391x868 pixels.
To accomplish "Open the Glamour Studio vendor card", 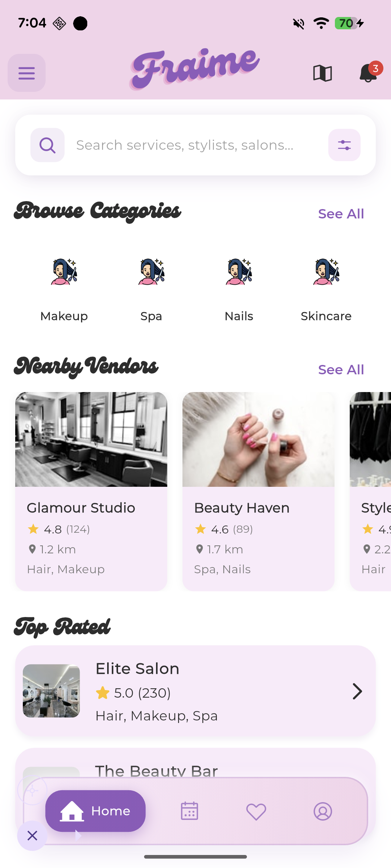I will (x=91, y=492).
